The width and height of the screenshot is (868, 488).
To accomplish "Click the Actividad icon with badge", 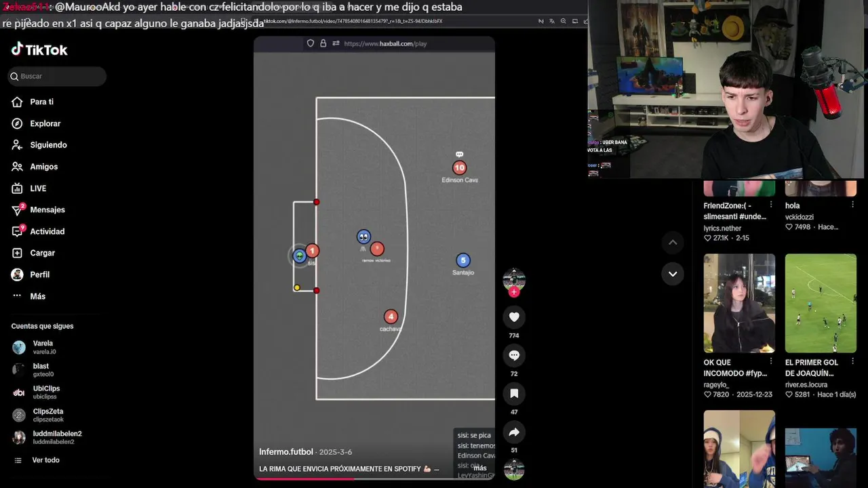I will click(x=18, y=231).
